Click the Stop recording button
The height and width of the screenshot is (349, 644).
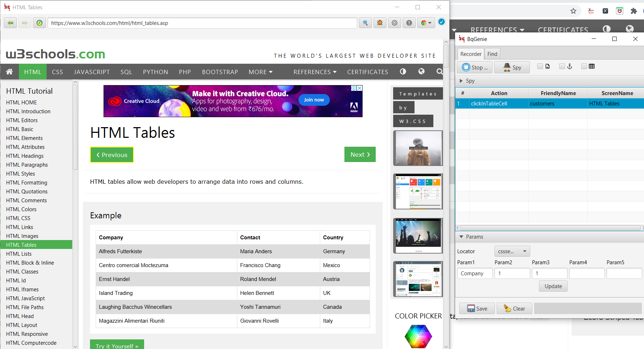click(x=475, y=67)
